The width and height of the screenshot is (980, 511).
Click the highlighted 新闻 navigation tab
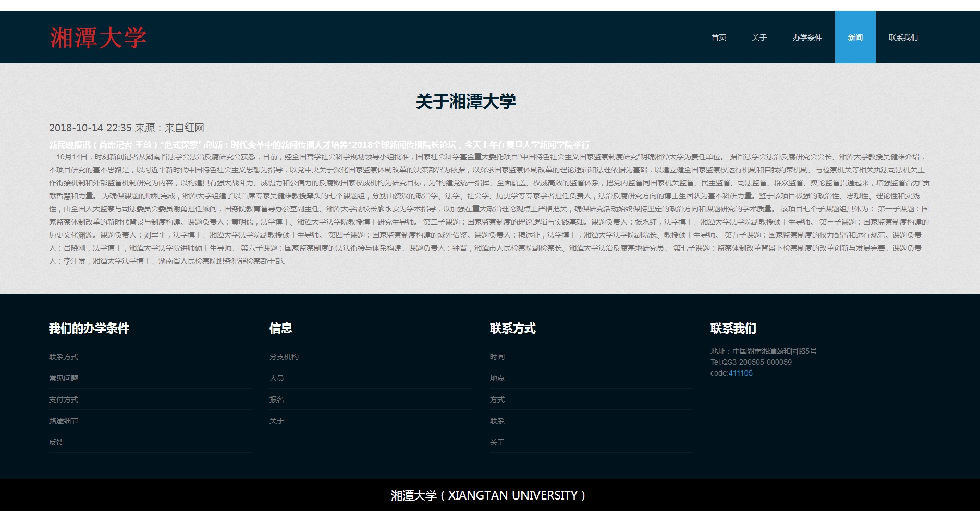[x=855, y=38]
